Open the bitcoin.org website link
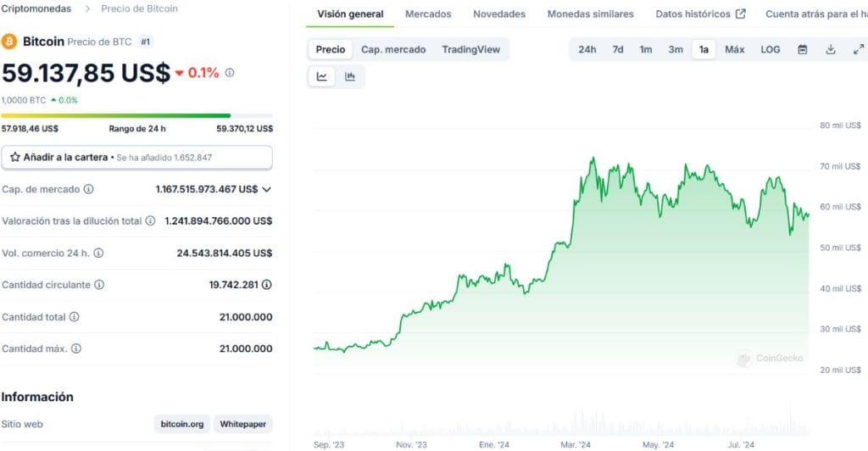Screen dimensions: 868x451 pos(182,424)
